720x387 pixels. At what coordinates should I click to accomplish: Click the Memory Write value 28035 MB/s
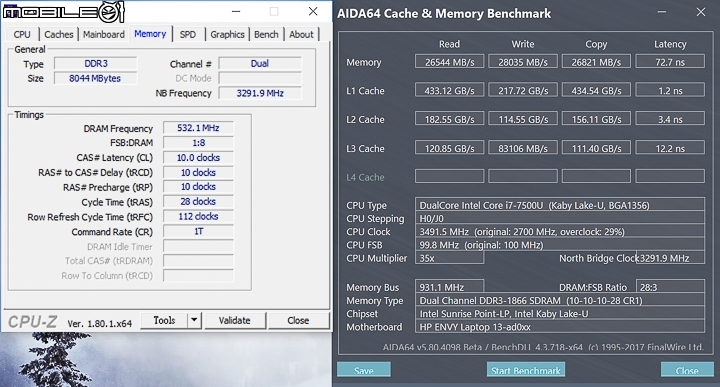point(523,62)
